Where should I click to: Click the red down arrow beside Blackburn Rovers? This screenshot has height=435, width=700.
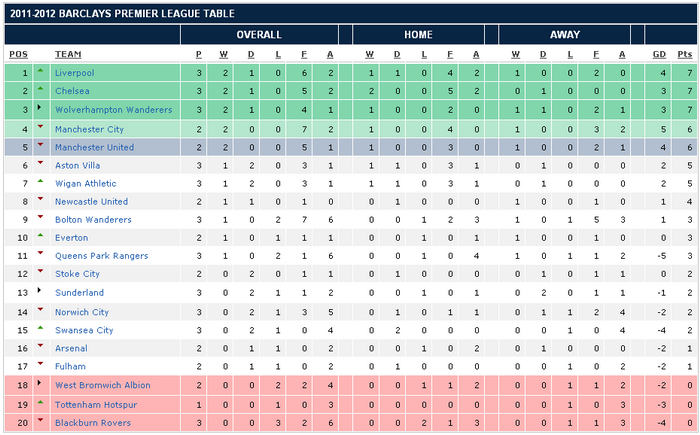coord(40,421)
